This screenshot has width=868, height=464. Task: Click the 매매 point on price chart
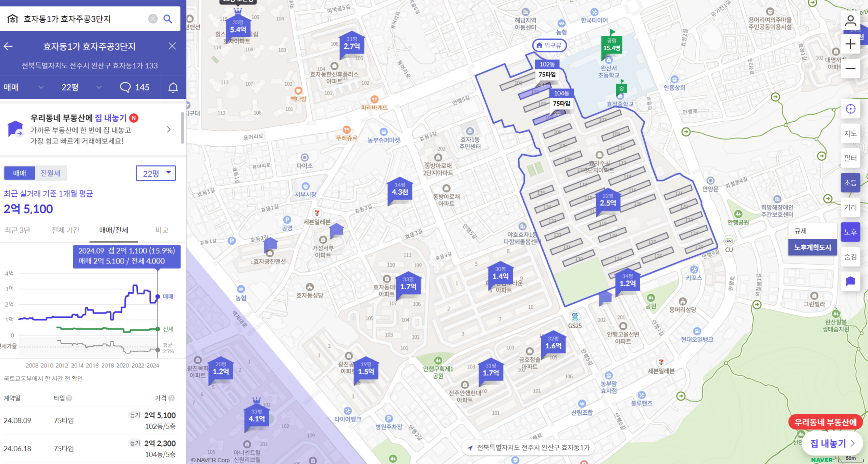[x=158, y=296]
